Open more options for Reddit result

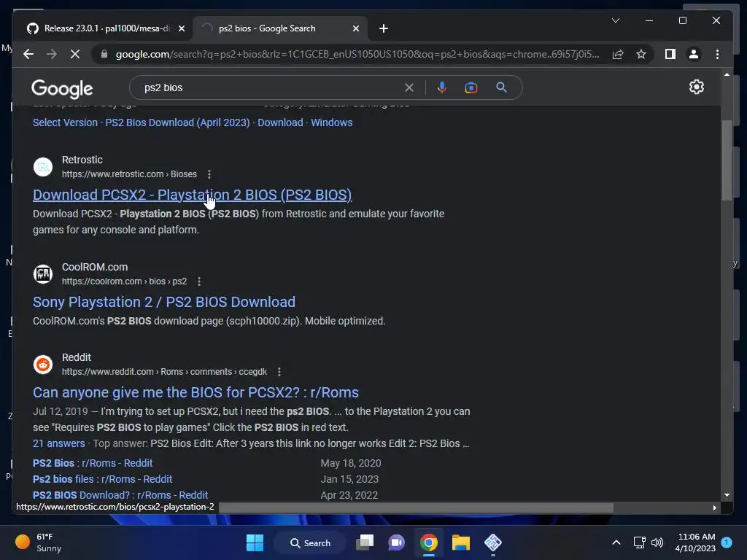coord(279,372)
